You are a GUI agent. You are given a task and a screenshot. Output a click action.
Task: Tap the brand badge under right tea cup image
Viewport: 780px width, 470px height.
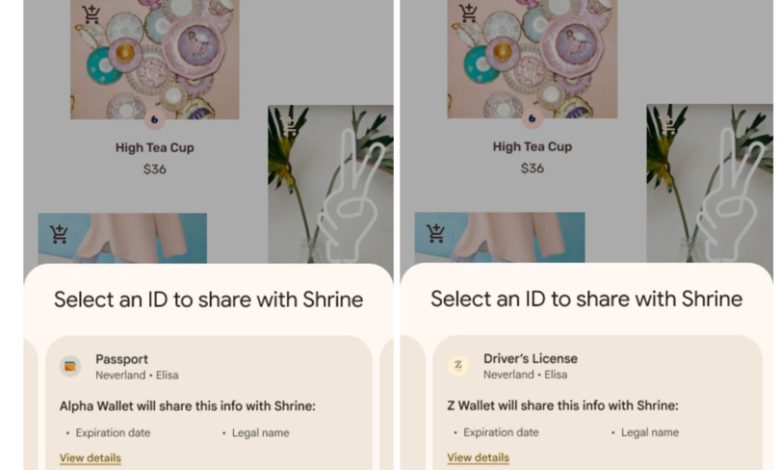[532, 119]
